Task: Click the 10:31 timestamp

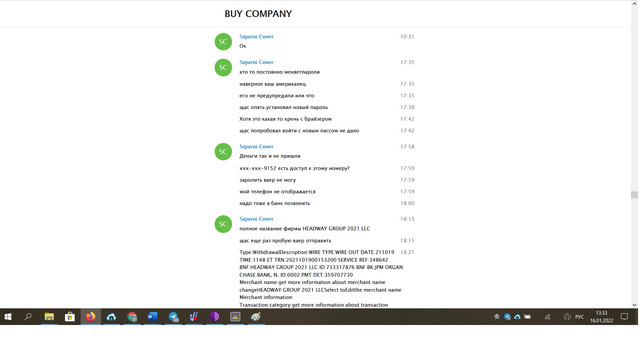Action: (x=407, y=36)
